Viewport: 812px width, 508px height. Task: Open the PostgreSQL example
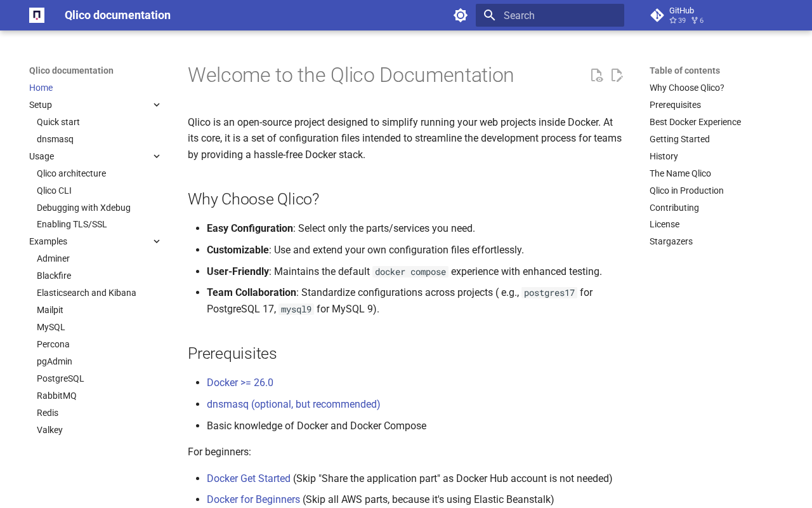60,378
